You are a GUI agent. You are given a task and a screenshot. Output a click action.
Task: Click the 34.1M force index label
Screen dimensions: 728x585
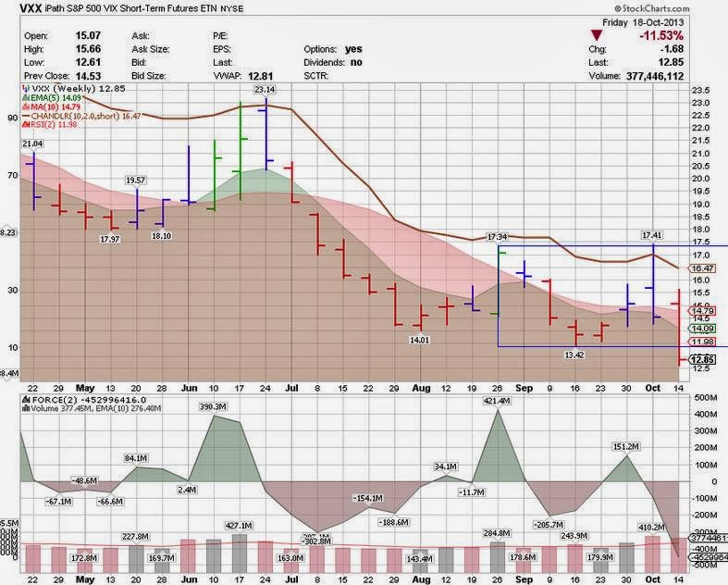coord(446,466)
